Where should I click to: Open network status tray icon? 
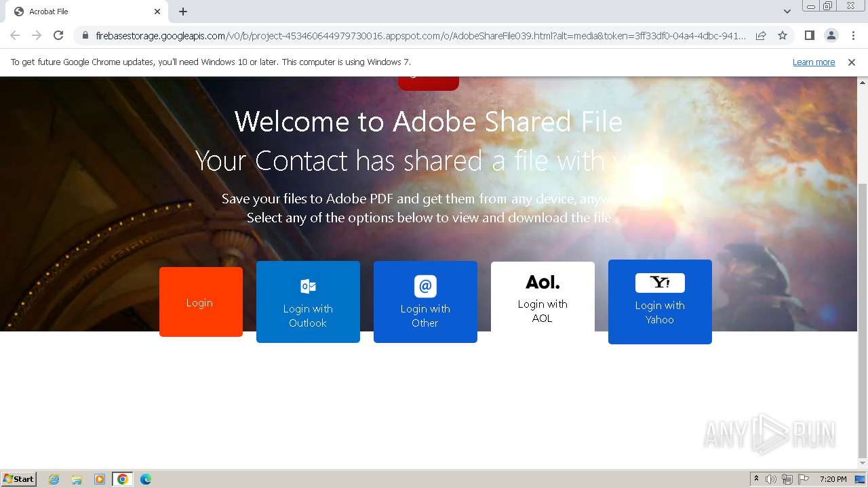click(x=787, y=479)
